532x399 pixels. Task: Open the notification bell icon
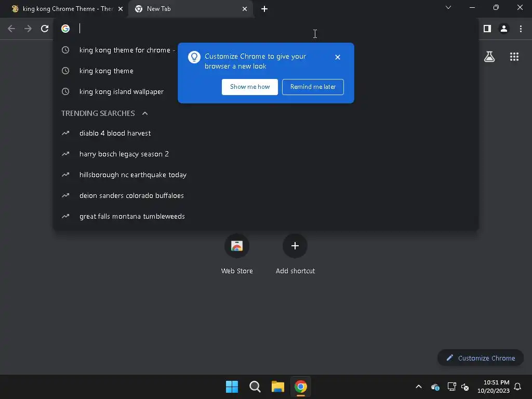pos(517,387)
